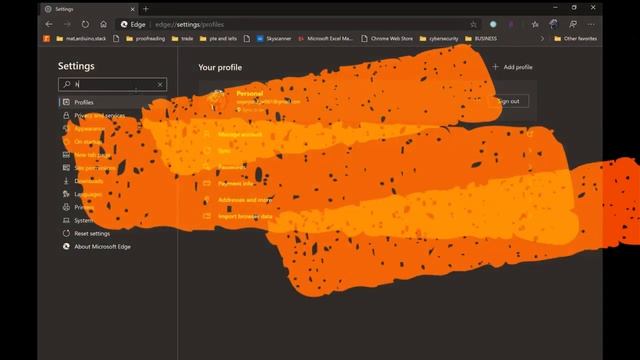
Task: Click the Edge logo in the address bar
Action: coord(124,24)
